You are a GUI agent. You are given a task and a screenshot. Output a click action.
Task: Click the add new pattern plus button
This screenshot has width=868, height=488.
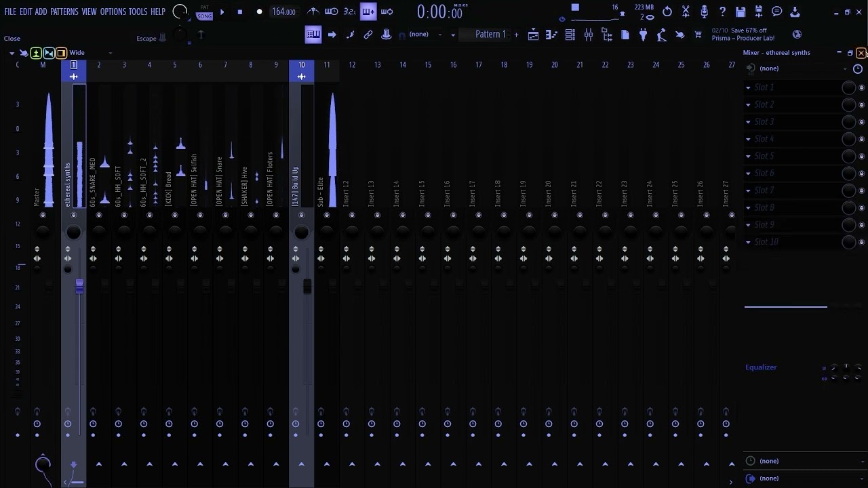coord(516,35)
